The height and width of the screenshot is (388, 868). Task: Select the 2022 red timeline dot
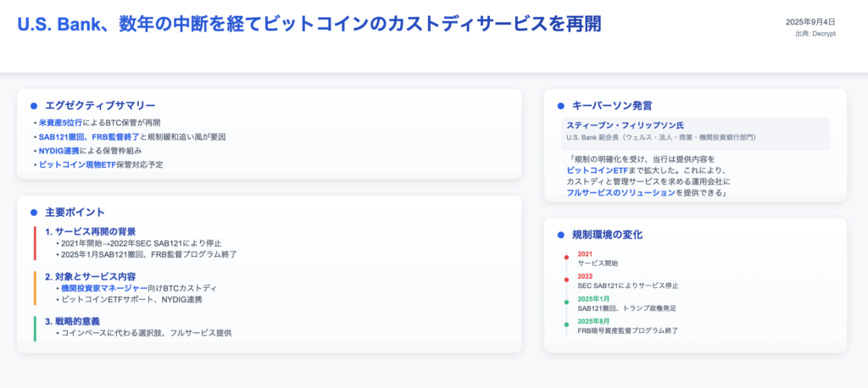pyautogui.click(x=566, y=280)
